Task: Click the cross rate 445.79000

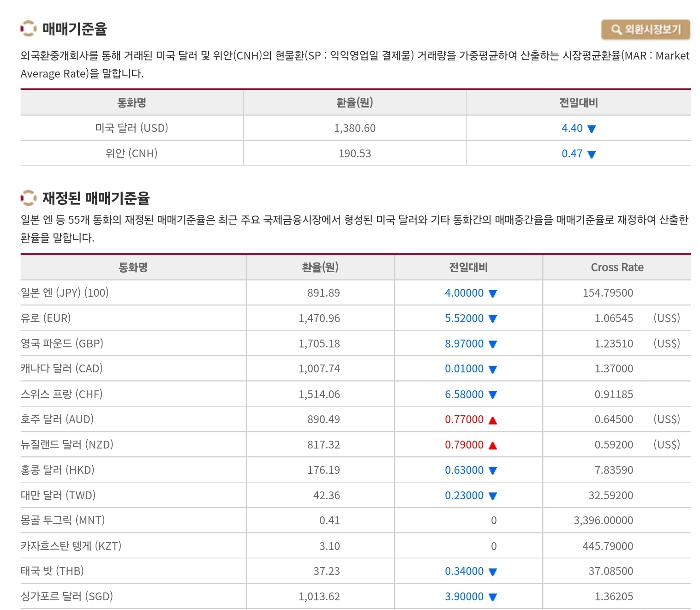Action: click(x=608, y=546)
